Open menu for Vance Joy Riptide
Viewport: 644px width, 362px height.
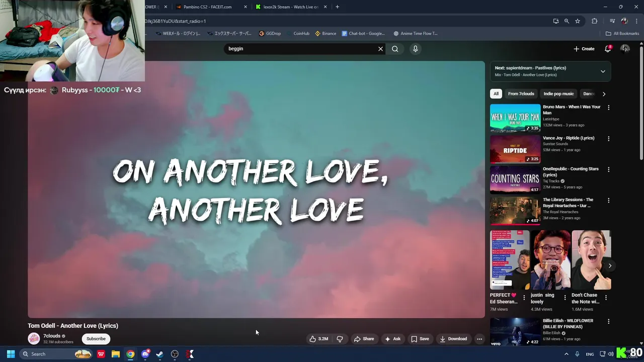coord(608,139)
